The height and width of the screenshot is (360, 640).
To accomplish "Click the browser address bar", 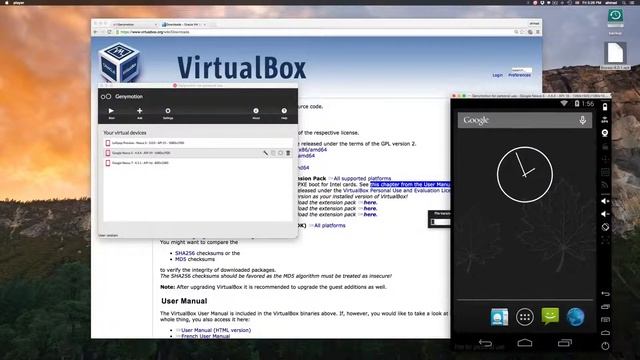I will coord(314,32).
